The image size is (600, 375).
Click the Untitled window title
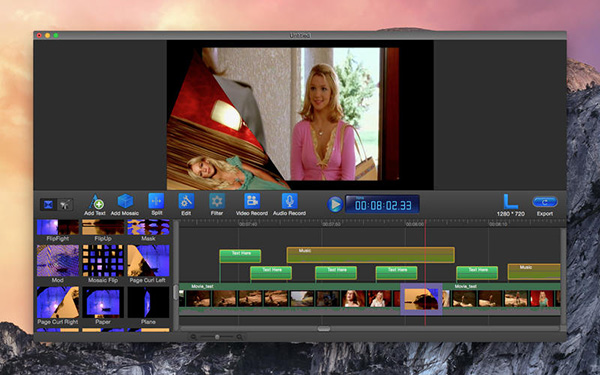pos(300,35)
